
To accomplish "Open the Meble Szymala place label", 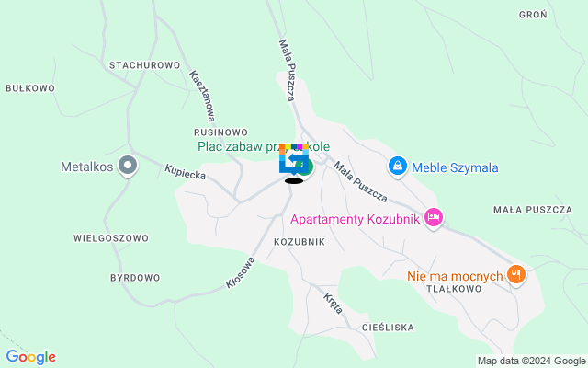I will pos(455,167).
